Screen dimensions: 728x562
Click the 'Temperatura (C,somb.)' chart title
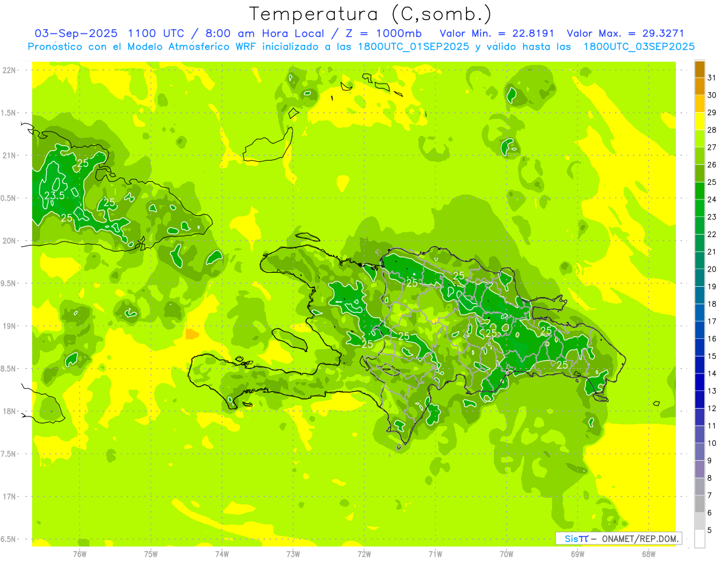point(371,14)
